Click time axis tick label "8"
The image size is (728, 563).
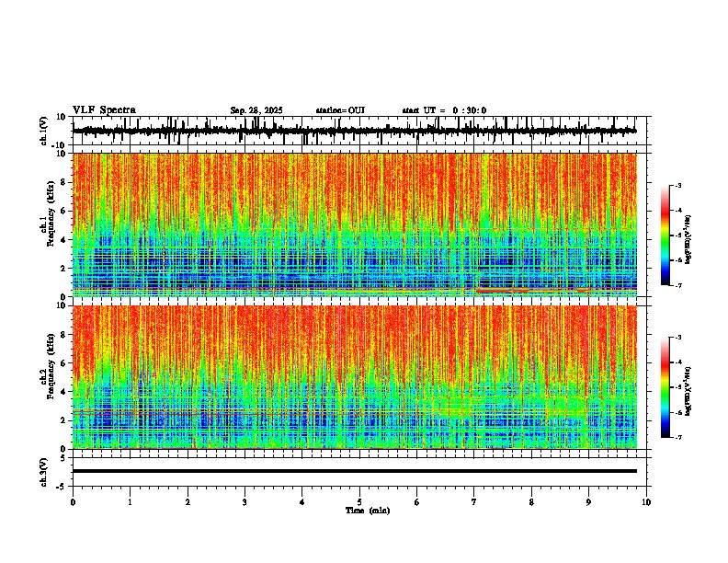point(531,502)
